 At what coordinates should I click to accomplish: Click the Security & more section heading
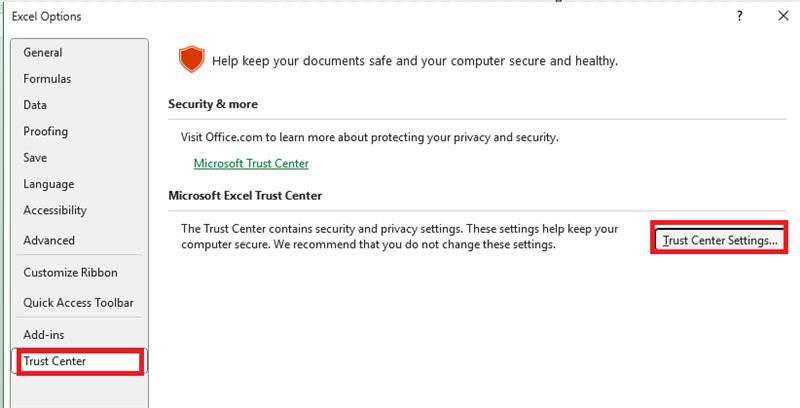tap(213, 104)
